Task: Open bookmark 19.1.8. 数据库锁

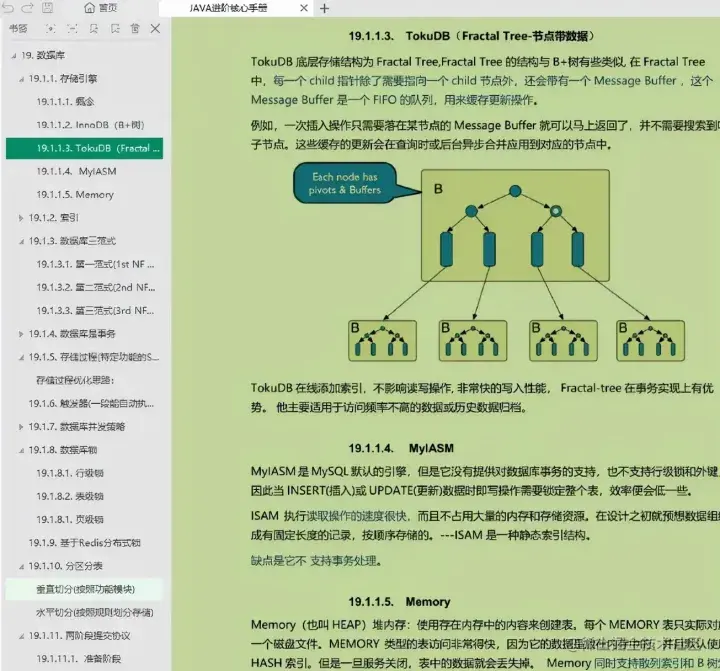Action: pos(63,450)
